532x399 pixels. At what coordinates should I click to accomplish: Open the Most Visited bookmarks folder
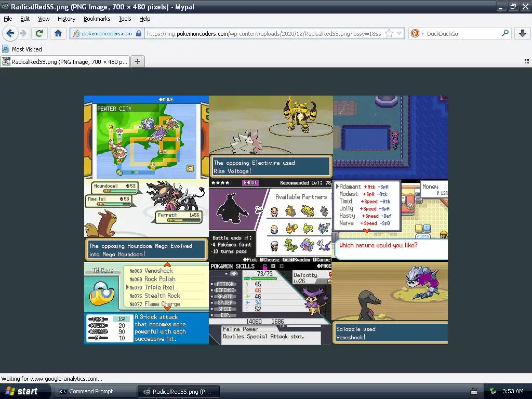[x=22, y=49]
